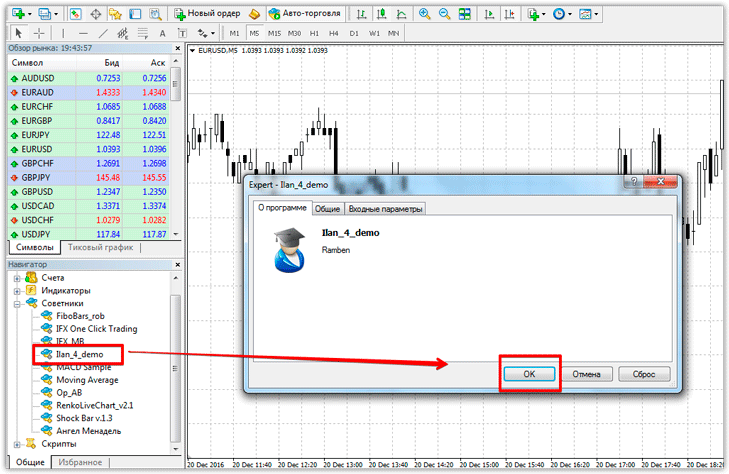Switch chart to candlestick display
Screen dimensions: 729x474
pos(379,14)
